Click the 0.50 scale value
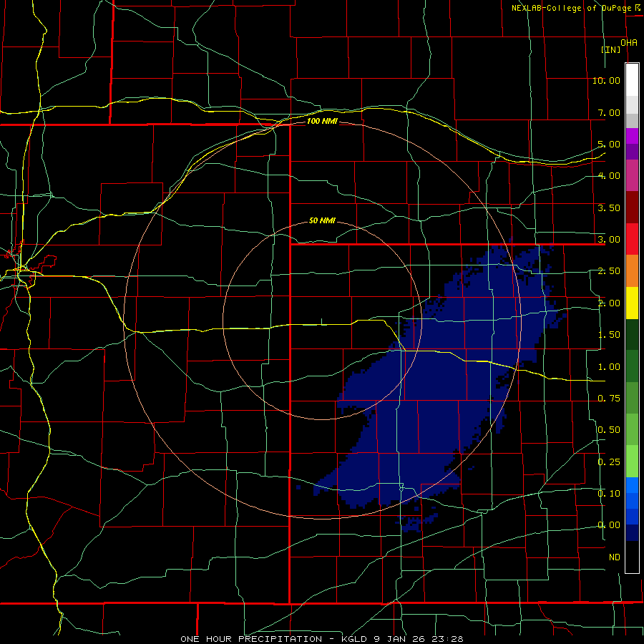Image resolution: width=644 pixels, height=644 pixels. point(609,430)
